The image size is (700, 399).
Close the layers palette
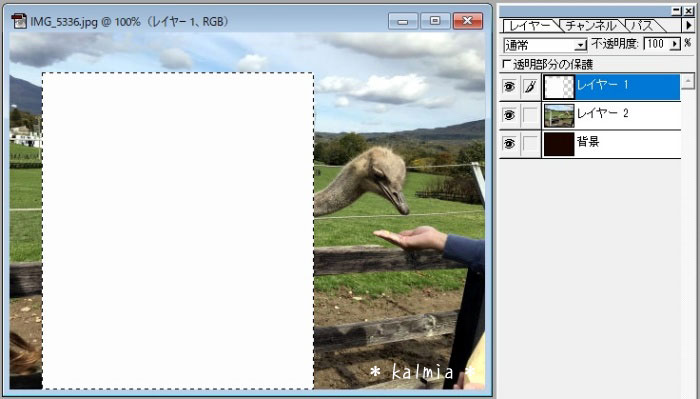pos(688,11)
